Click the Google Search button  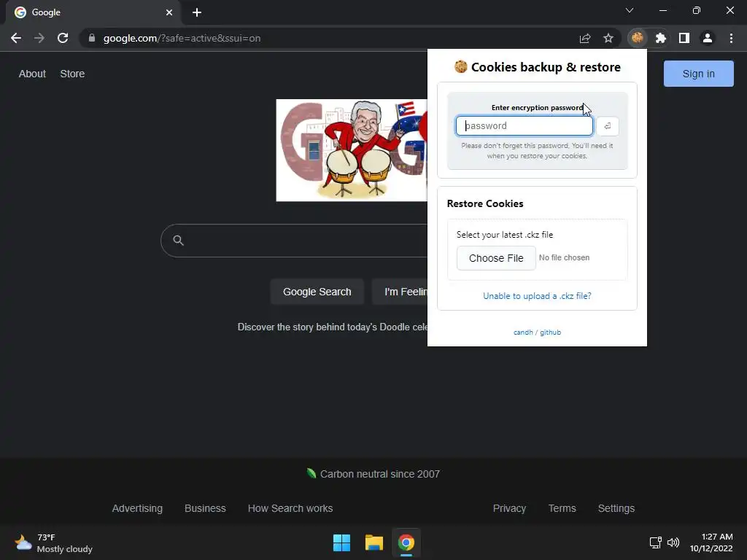317,292
